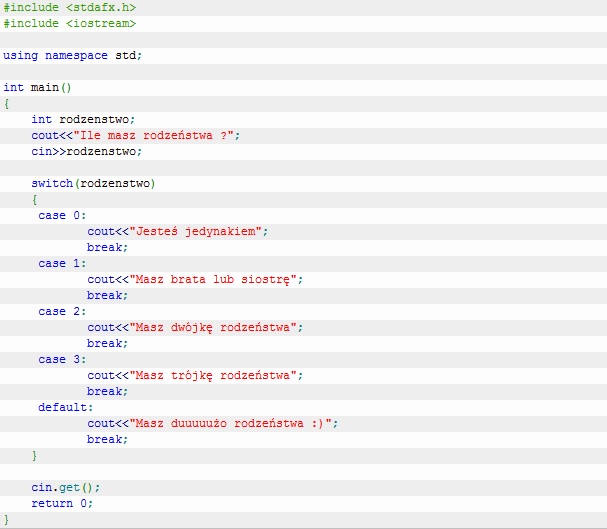Screen dimensions: 607x529
Task: Click the 'case 2:' label
Action: 62,311
